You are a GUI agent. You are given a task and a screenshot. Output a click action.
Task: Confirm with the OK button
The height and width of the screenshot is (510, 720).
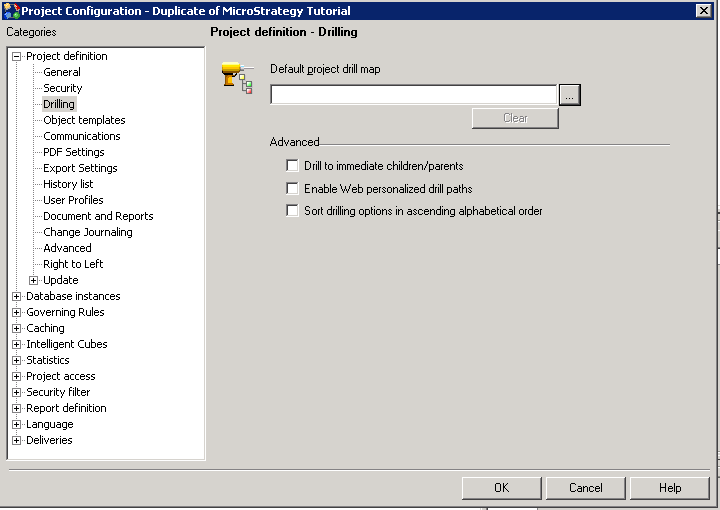[x=501, y=488]
